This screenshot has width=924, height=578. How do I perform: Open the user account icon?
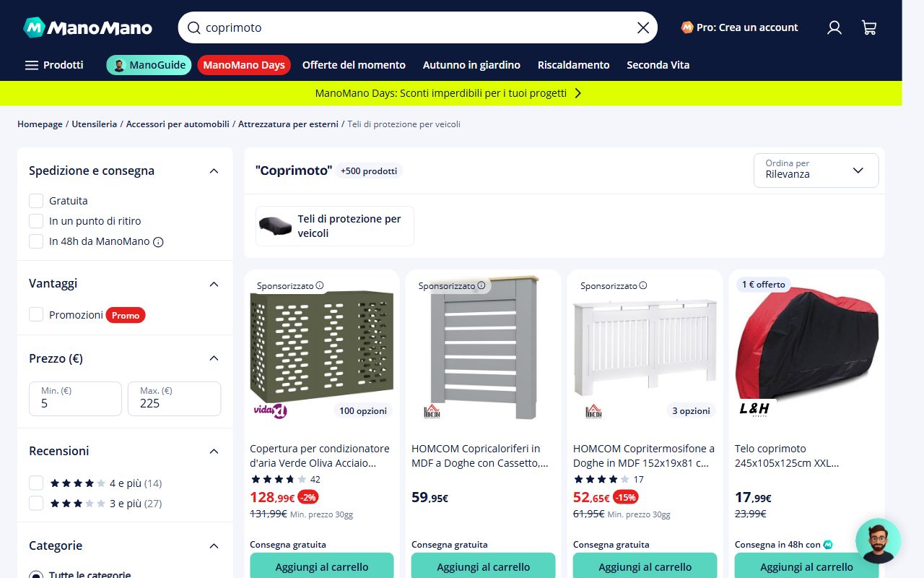tap(834, 27)
